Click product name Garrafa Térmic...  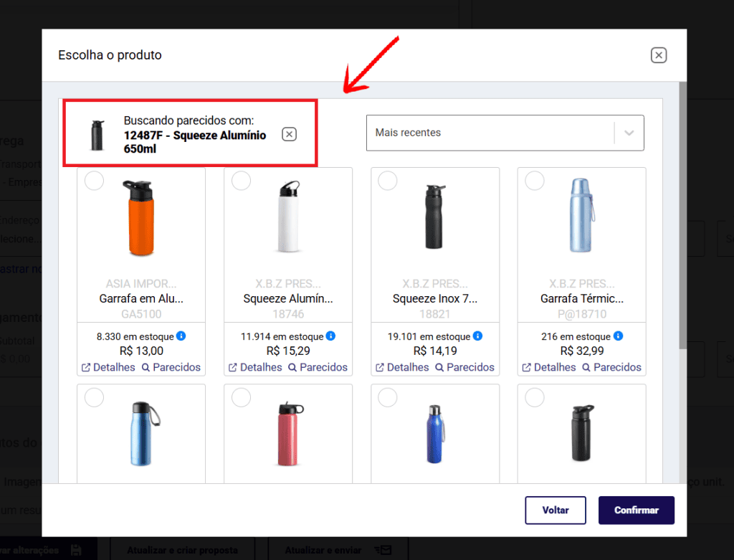pos(582,299)
